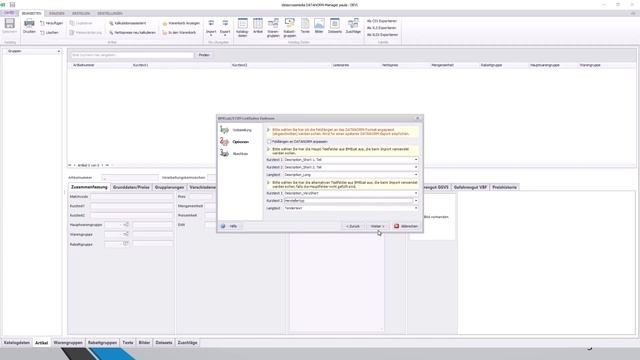640x360 pixels.
Task: Click the Kurztext1 input field in Zusammenfassung
Action: click(131, 206)
